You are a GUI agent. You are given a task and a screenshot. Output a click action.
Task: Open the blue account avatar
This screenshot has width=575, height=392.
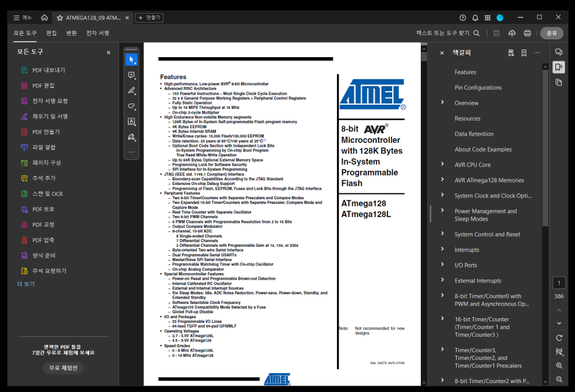pos(500,18)
